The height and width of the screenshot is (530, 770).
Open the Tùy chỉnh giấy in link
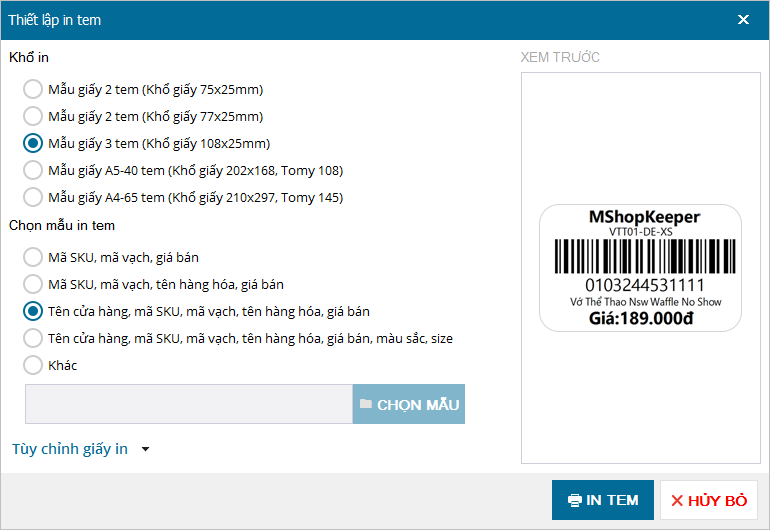[x=70, y=449]
